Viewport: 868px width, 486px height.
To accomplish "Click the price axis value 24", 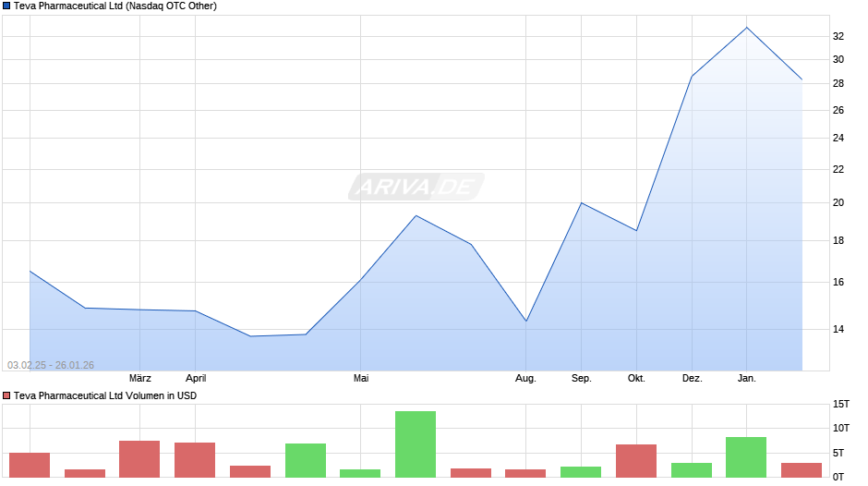I will tap(838, 138).
